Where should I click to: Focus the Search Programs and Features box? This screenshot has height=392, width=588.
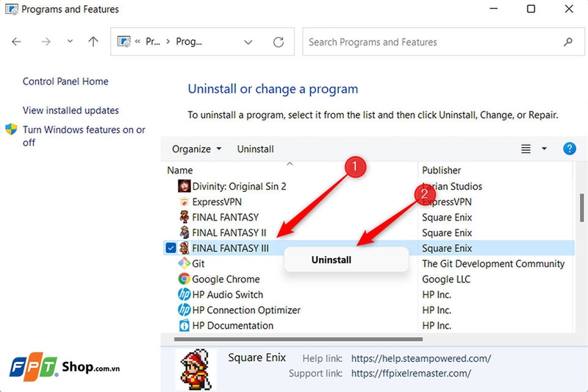coord(444,42)
